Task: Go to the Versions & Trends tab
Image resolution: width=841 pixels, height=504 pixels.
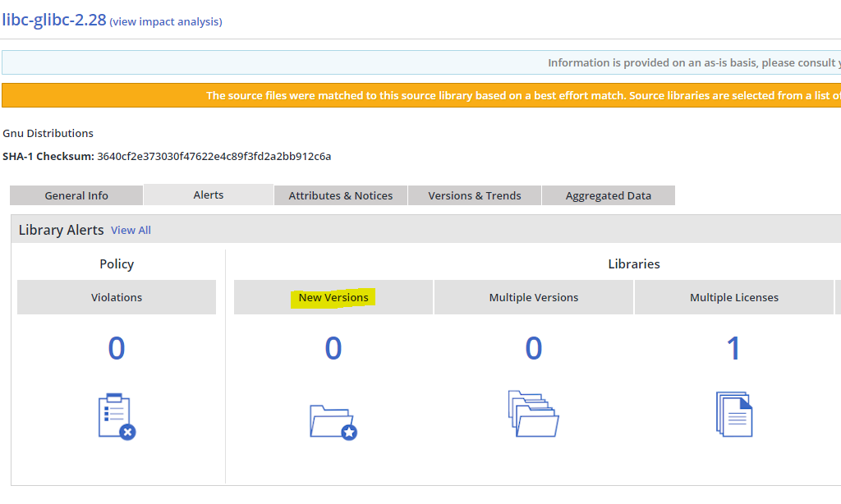Action: 475,195
